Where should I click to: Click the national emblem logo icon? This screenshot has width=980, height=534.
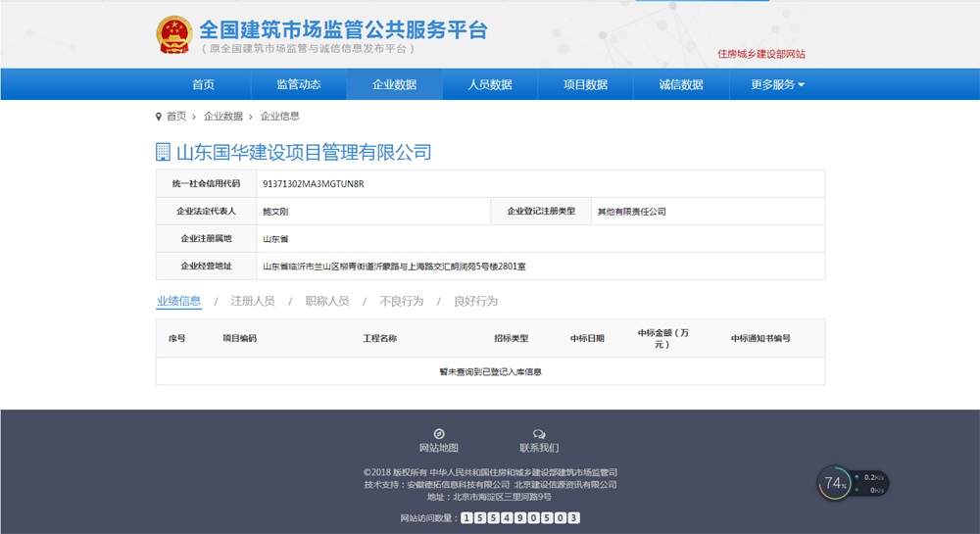174,35
